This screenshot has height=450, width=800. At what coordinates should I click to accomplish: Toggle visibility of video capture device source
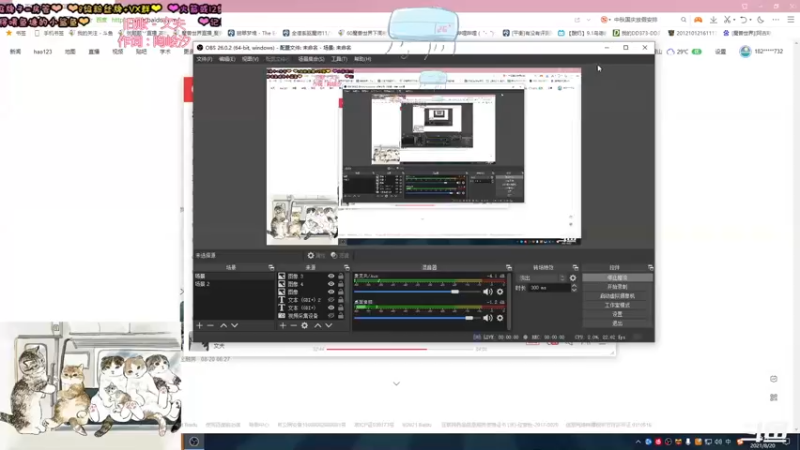[331, 316]
